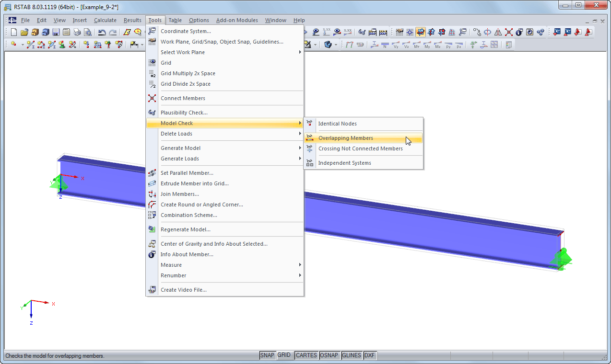Toggle the SNAP status bar button
The height and width of the screenshot is (364, 611).
pyautogui.click(x=268, y=355)
